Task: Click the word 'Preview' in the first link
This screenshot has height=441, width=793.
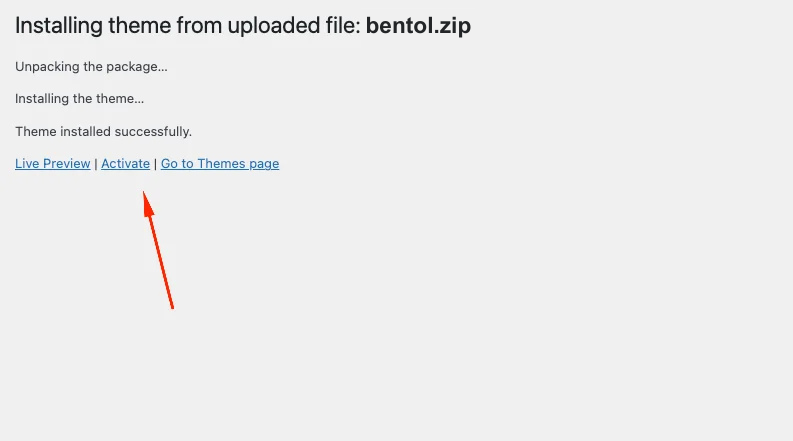Action: (x=67, y=163)
